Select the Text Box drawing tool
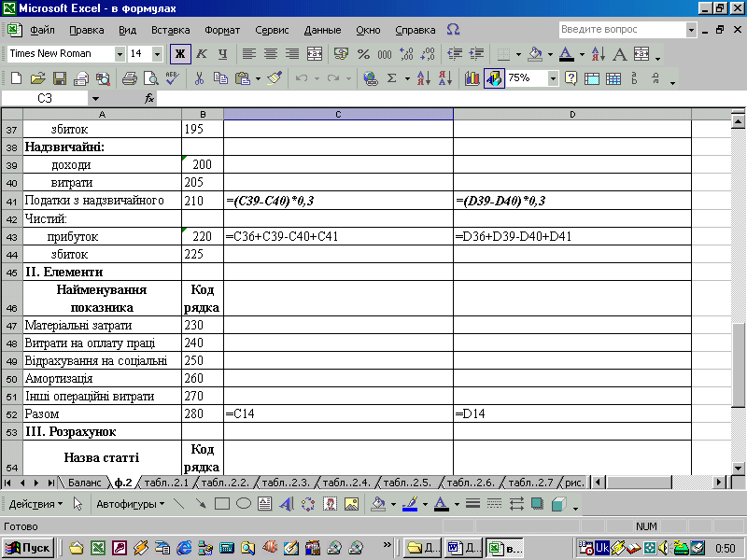This screenshot has height=560, width=747. click(x=265, y=504)
